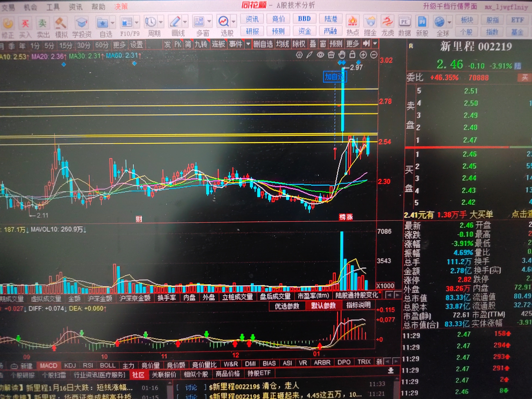
Task: Toggle the chart lock icon
Action: click(352, 55)
